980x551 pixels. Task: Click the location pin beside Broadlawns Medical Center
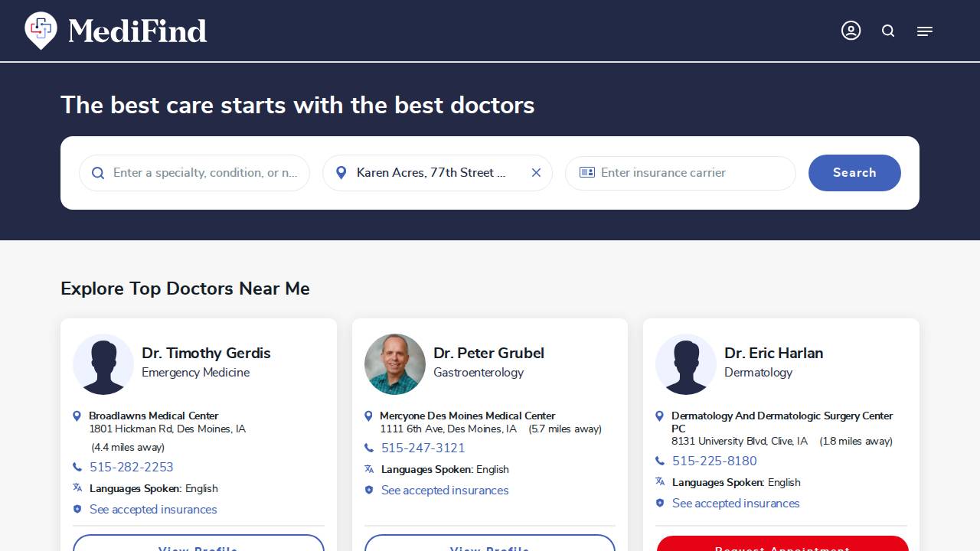pyautogui.click(x=77, y=416)
